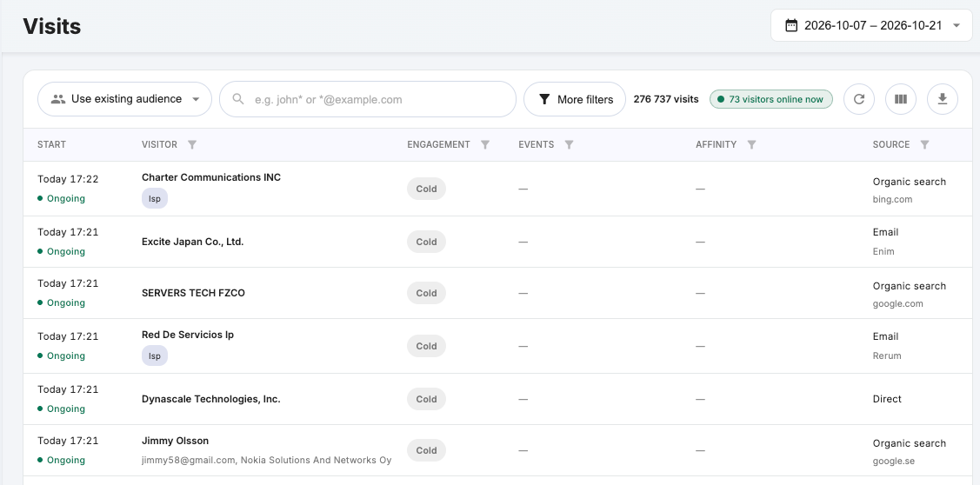The height and width of the screenshot is (485, 980).
Task: Click the Engagement column filter icon
Action: point(485,145)
